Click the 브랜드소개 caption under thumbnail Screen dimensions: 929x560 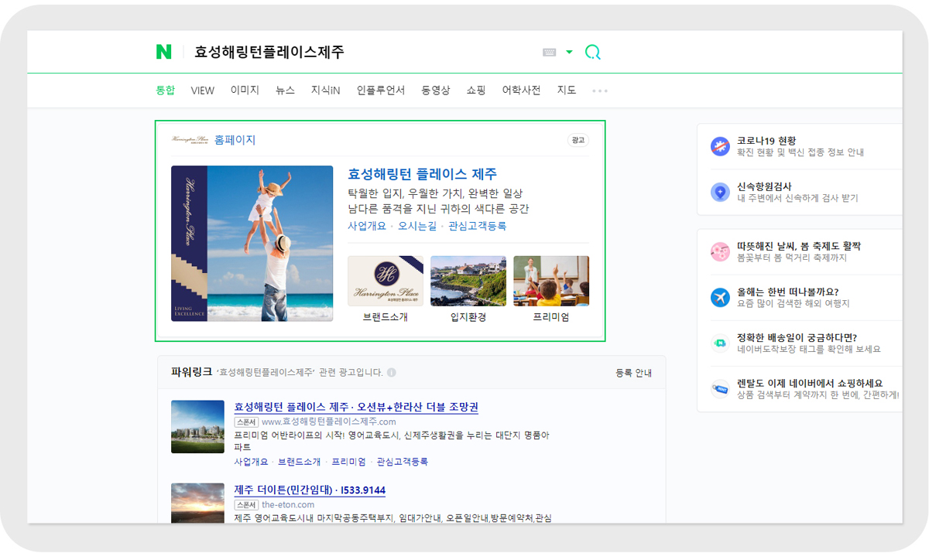[386, 317]
